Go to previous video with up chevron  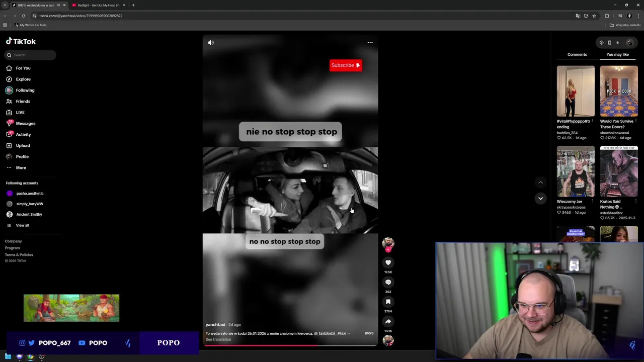pos(540,183)
